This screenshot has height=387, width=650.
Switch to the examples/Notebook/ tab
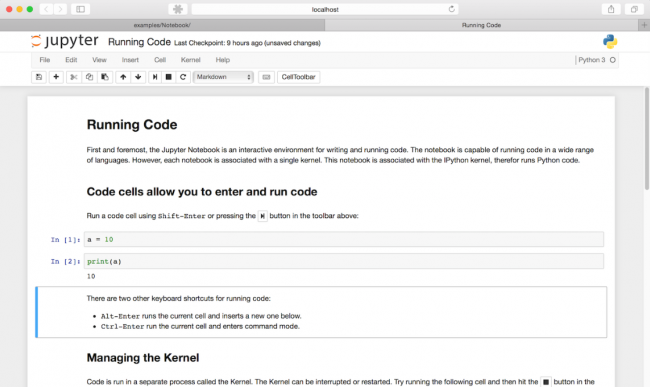click(162, 25)
